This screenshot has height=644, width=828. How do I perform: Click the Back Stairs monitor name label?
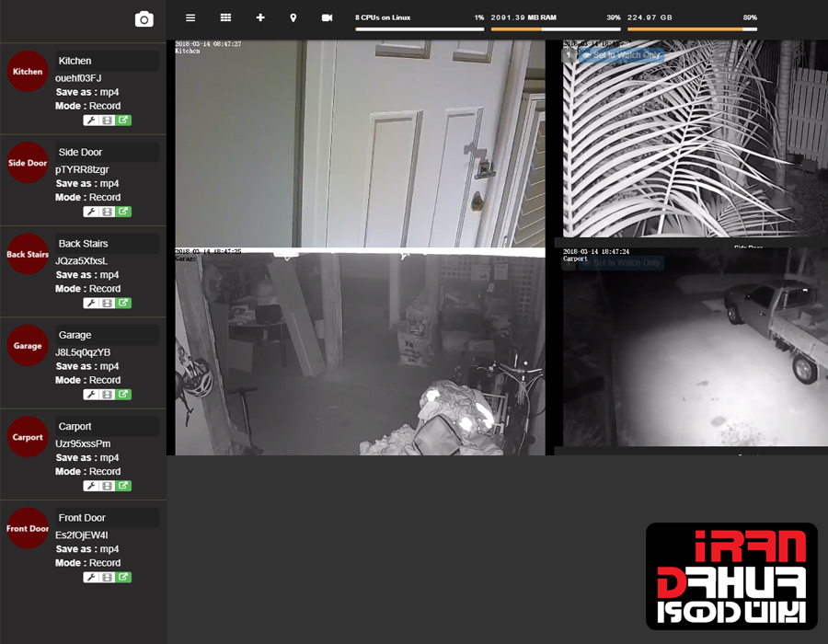pos(107,244)
